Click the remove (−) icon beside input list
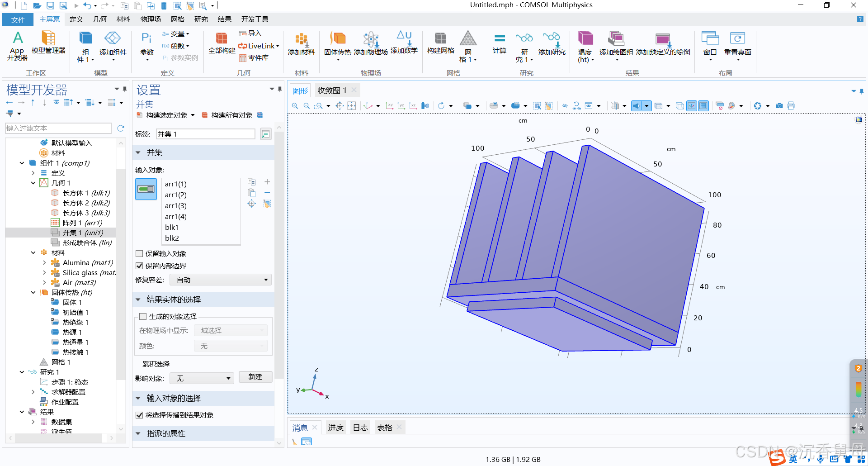Screen dimensions: 868x466 (267, 193)
